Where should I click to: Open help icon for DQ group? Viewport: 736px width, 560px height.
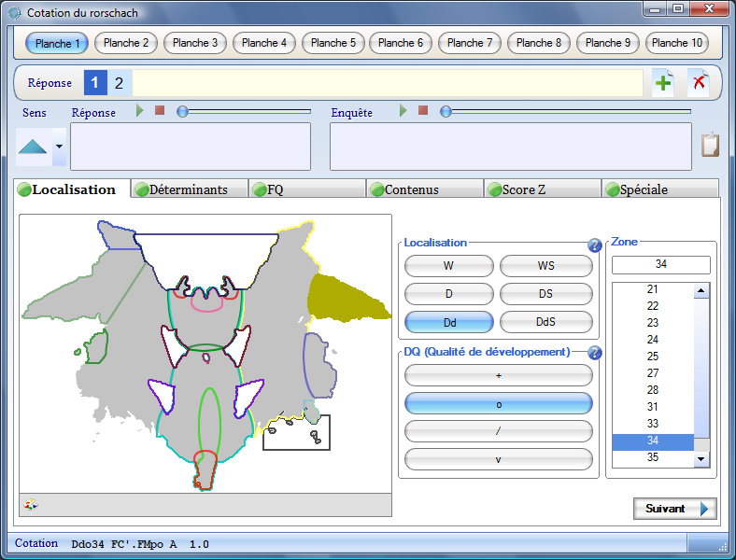pyautogui.click(x=594, y=353)
